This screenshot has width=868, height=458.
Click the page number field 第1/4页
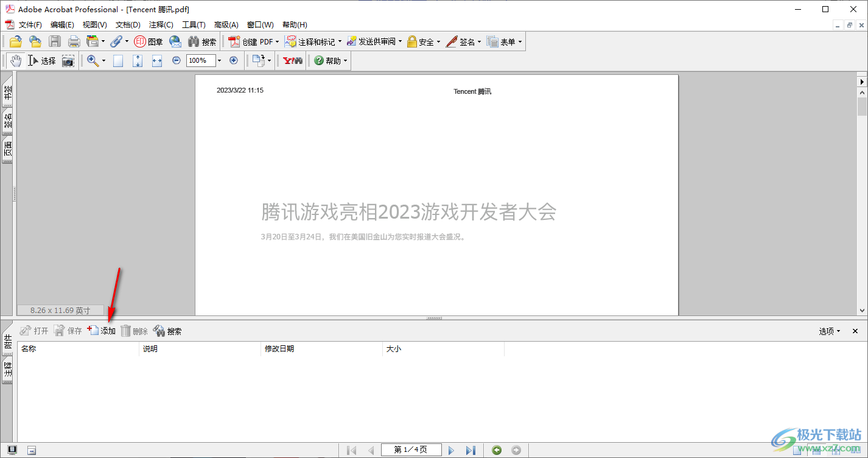[x=410, y=450]
